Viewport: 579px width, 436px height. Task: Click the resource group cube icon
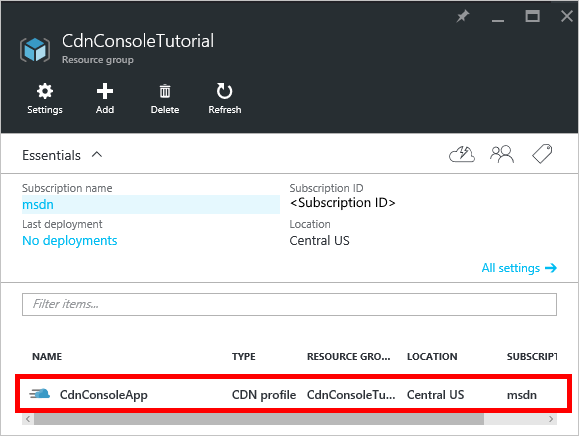pos(35,49)
